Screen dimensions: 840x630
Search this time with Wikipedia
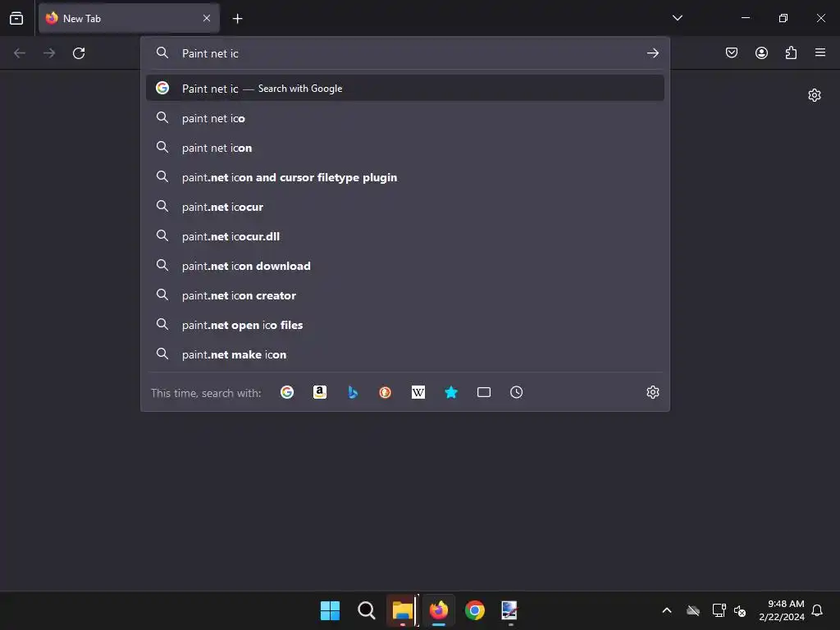[418, 392]
